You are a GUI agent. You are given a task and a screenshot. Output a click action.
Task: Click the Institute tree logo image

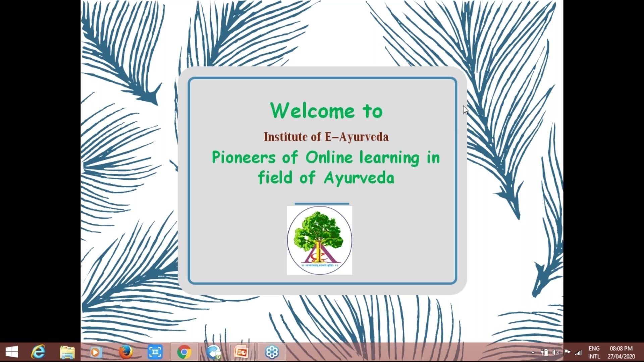click(319, 240)
